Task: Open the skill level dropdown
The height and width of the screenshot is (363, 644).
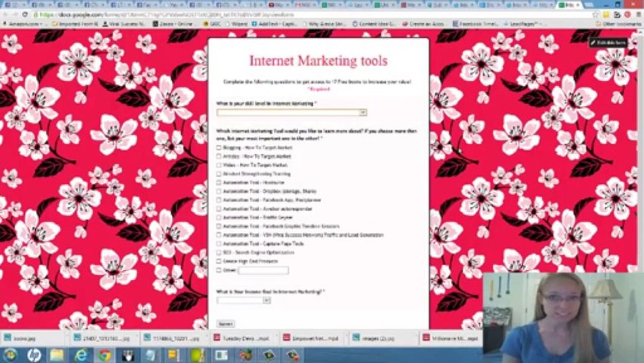Action: coord(292,112)
